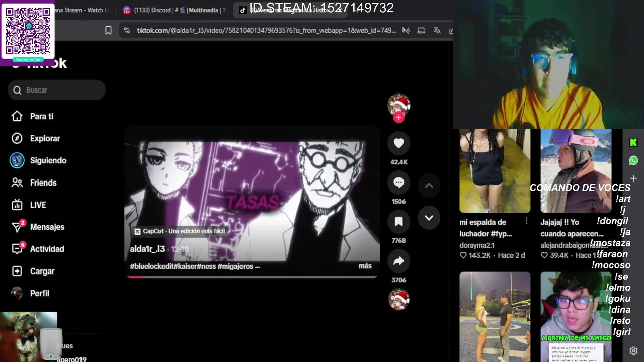Switch to the Discord Multimedia tab

click(x=175, y=10)
